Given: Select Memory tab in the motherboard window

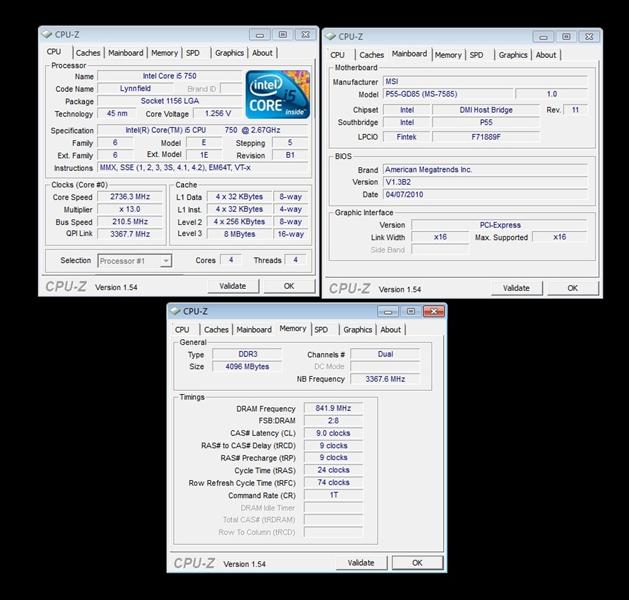Looking at the screenshot, I should [448, 55].
